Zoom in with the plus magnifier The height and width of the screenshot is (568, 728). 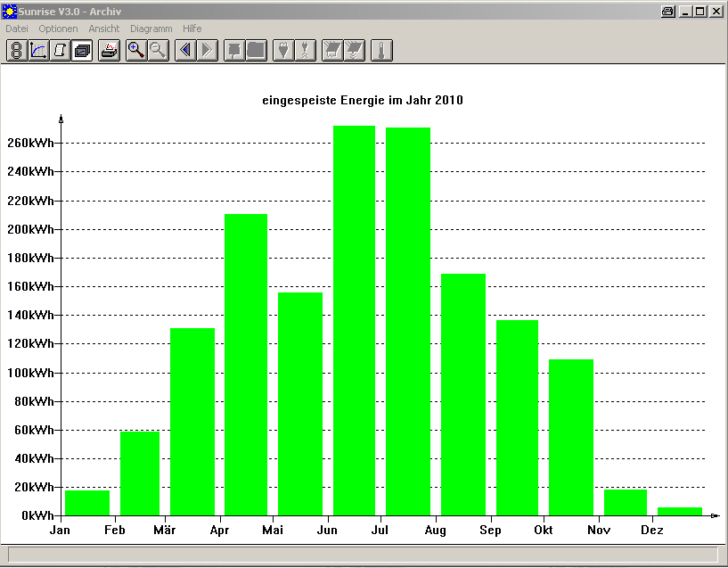coord(136,50)
